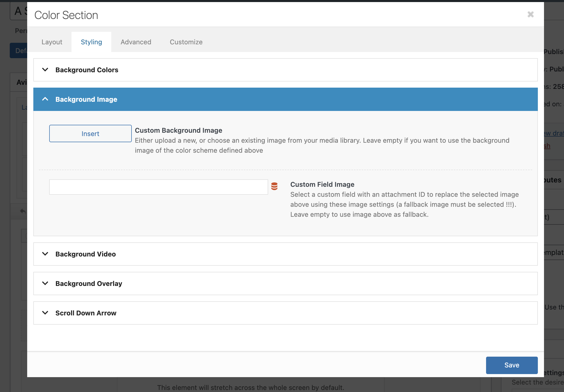
Task: Switch to the Layout tab
Action: click(52, 42)
